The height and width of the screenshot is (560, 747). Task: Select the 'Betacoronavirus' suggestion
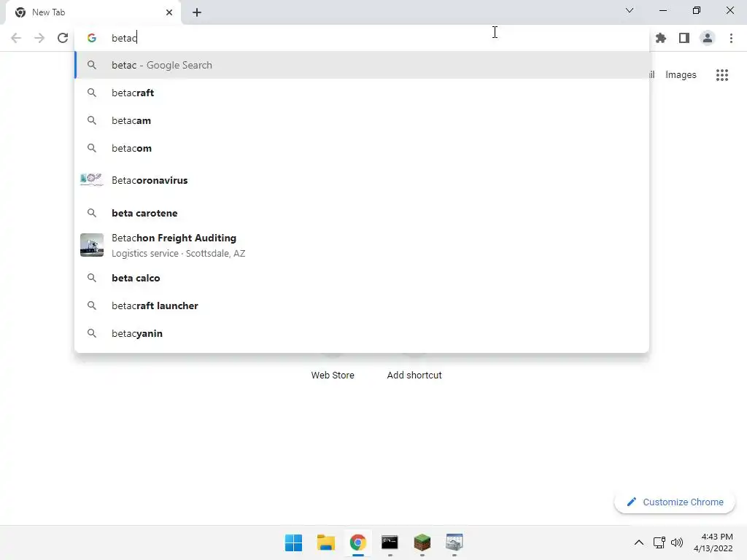point(362,181)
